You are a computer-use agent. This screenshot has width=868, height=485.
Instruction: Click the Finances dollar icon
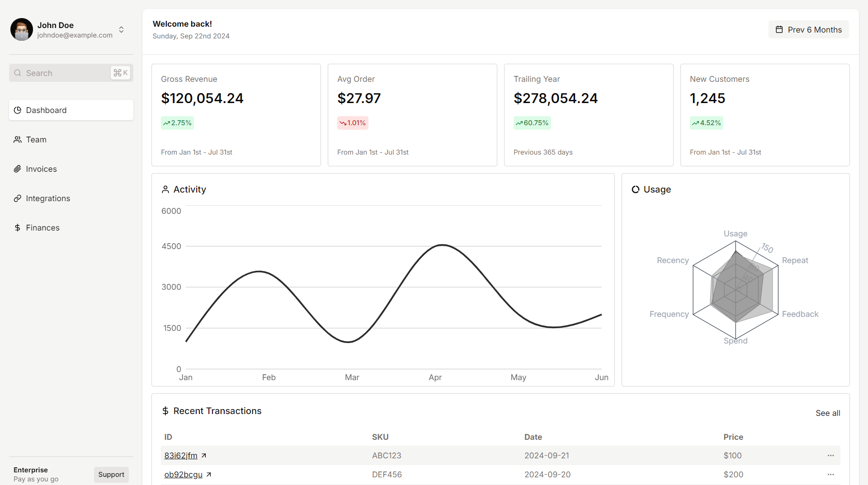click(x=18, y=228)
